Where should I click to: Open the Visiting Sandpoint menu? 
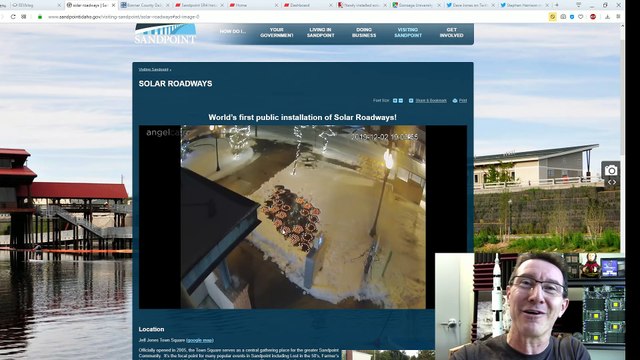pos(408,33)
